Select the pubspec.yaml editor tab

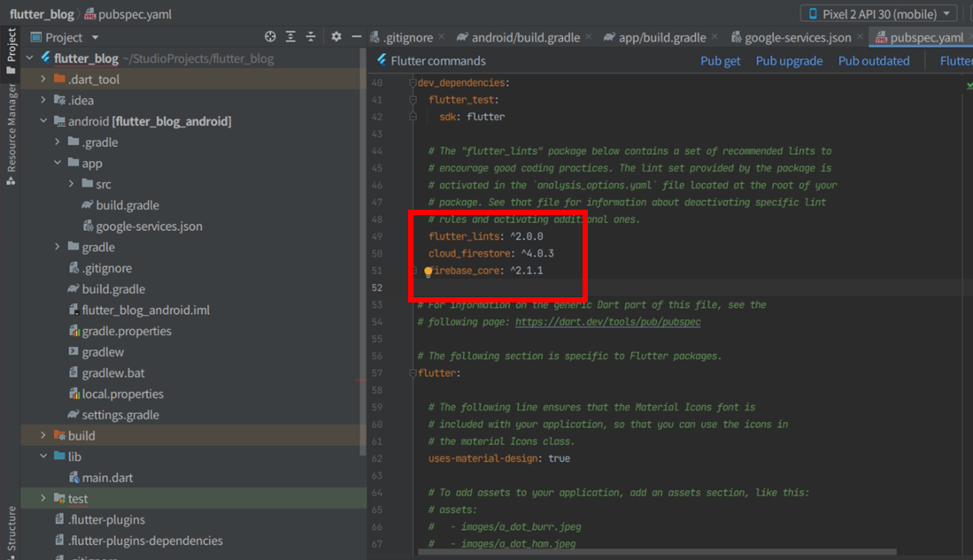(x=920, y=37)
